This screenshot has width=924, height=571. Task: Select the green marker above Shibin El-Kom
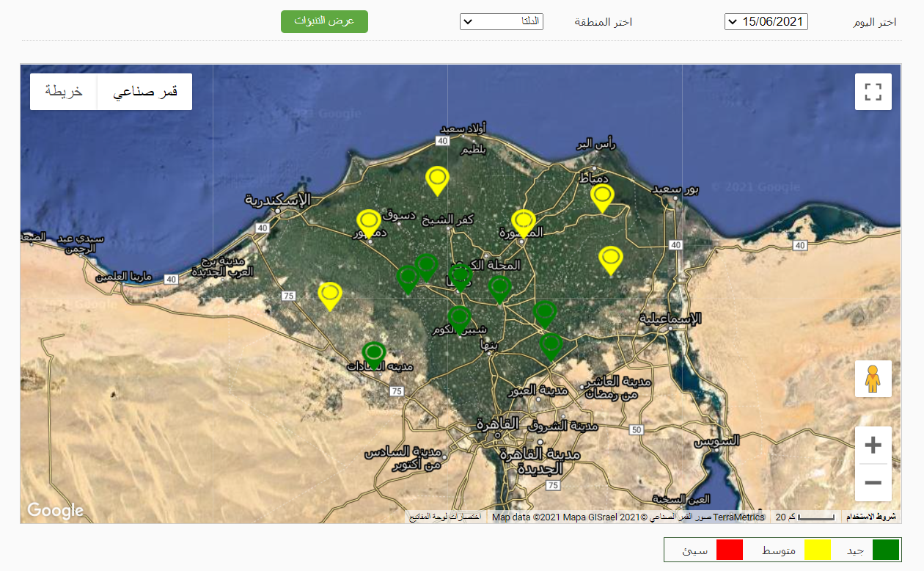(459, 319)
